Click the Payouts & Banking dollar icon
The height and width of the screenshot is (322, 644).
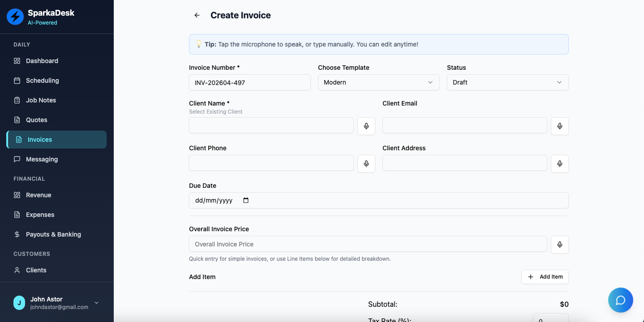coord(17,234)
